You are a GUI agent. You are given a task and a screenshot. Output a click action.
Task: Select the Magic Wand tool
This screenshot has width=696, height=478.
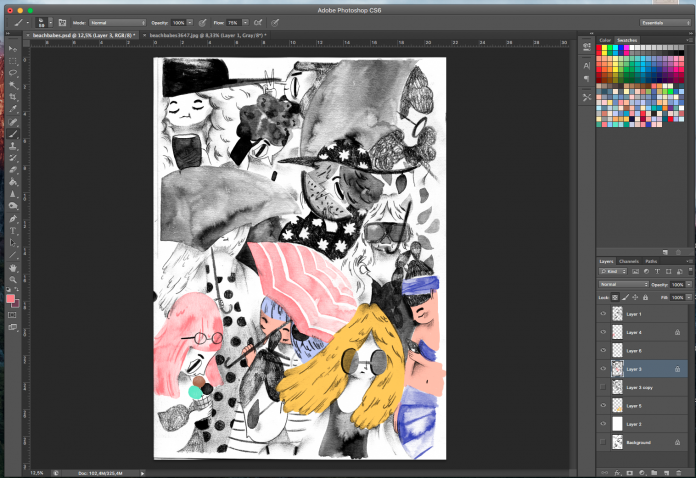[12, 85]
